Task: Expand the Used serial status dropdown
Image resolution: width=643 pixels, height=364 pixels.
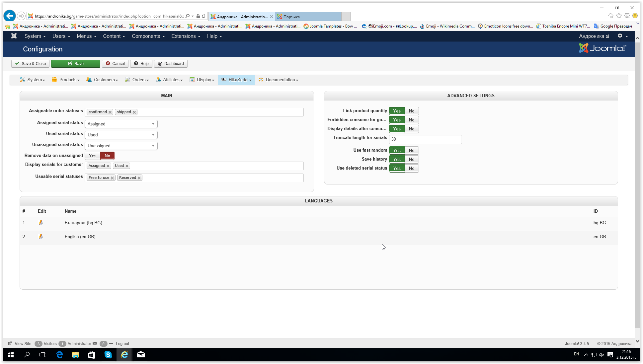Action: pyautogui.click(x=121, y=135)
